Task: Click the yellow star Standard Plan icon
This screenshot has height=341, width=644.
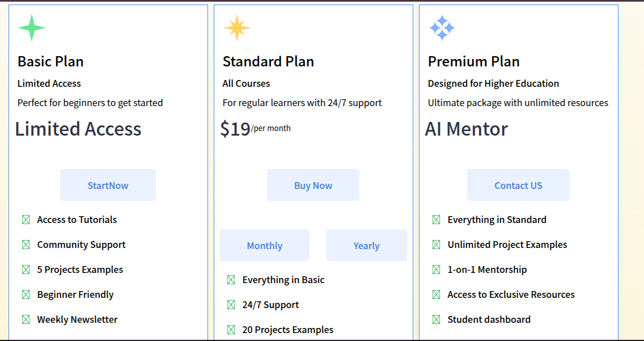Action: pos(236,28)
